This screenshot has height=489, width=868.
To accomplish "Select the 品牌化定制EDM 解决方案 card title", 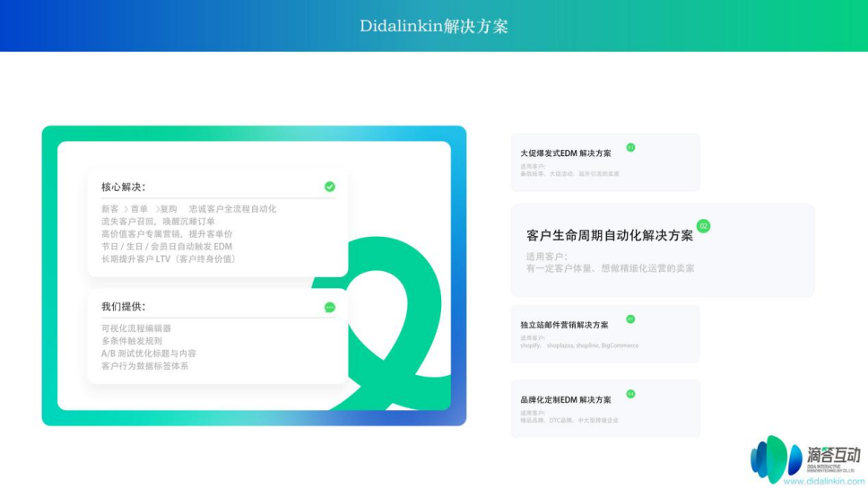I will click(565, 400).
